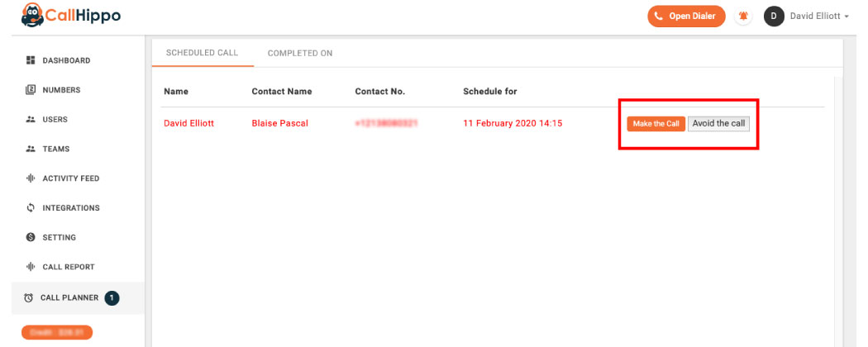Click the Dashboard grid icon

pos(31,60)
